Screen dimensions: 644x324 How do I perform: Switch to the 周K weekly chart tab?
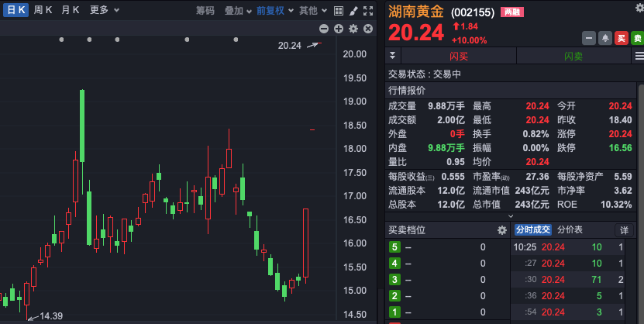(x=43, y=11)
